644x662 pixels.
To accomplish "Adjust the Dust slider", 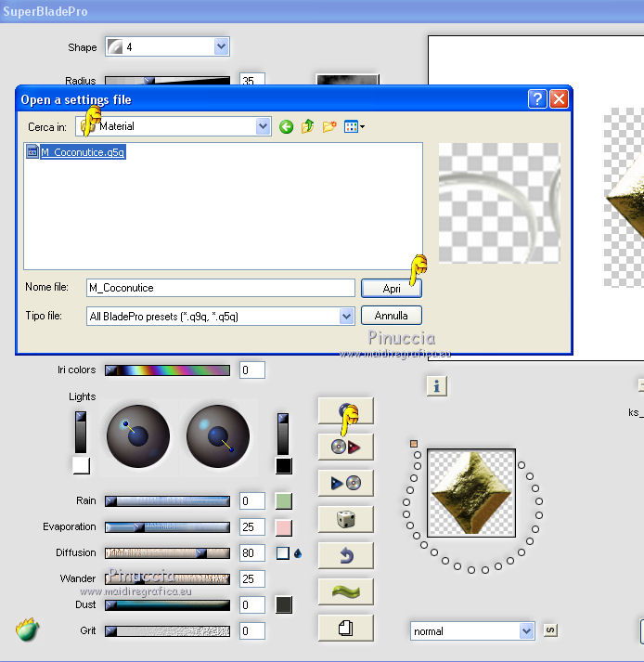I will [167, 605].
